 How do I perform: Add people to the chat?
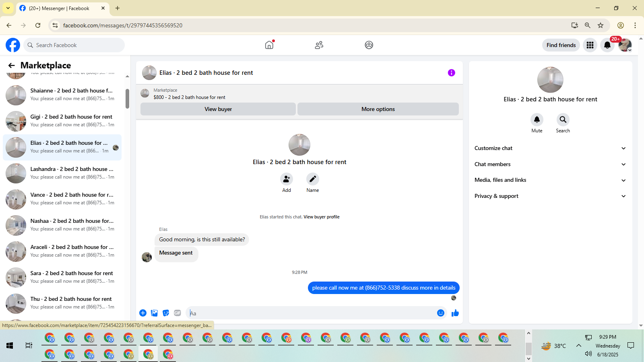[x=287, y=179]
